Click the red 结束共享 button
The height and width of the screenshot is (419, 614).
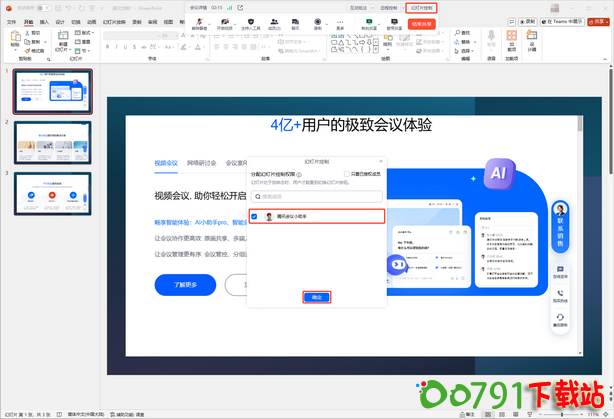[422, 24]
